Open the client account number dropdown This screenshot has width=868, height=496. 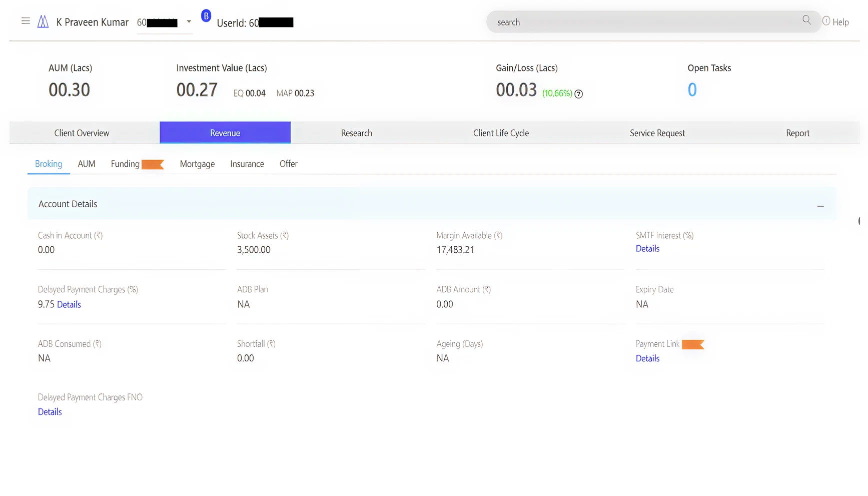coord(189,22)
